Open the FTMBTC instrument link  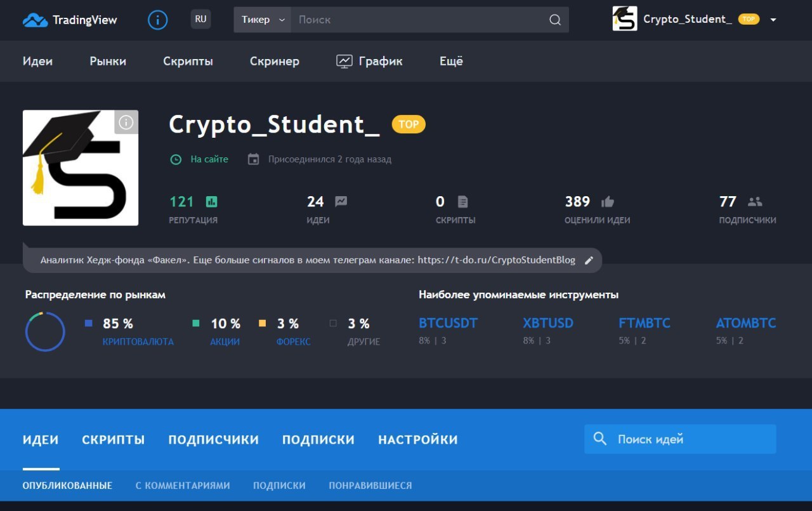coord(645,323)
